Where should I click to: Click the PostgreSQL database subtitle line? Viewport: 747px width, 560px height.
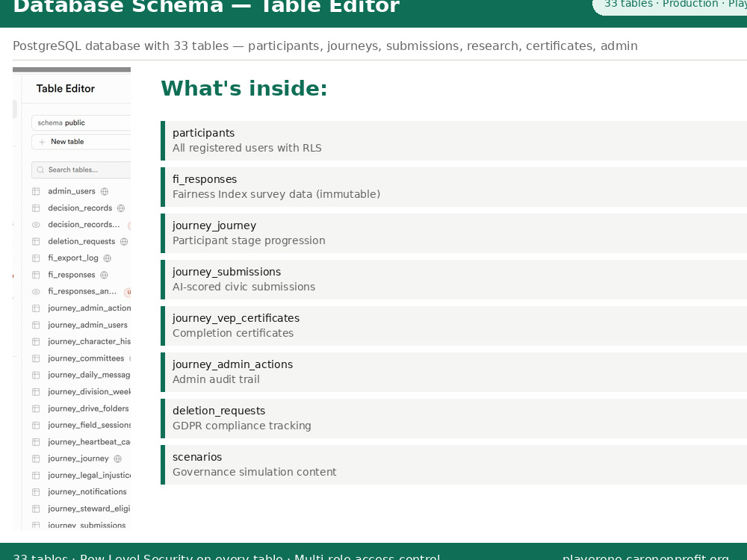325,46
